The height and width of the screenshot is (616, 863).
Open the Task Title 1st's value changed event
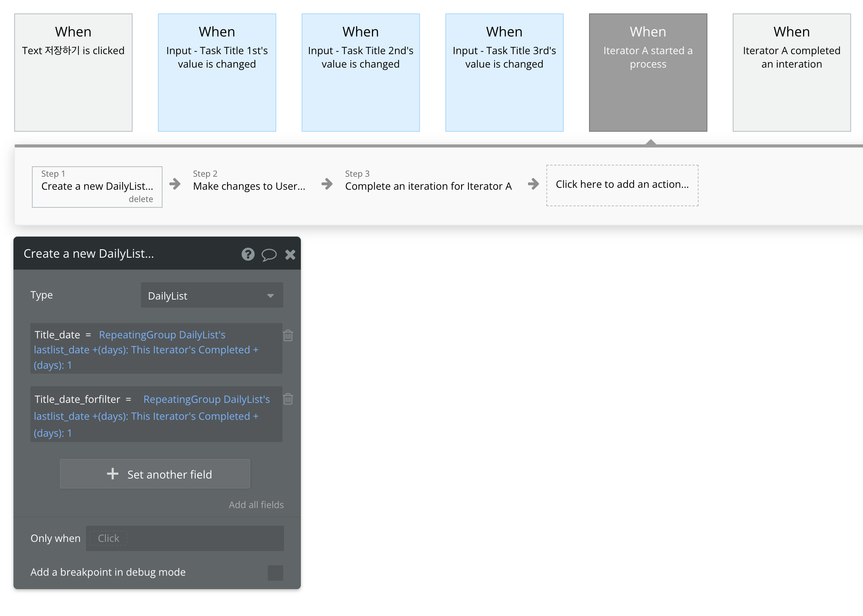[x=217, y=72]
